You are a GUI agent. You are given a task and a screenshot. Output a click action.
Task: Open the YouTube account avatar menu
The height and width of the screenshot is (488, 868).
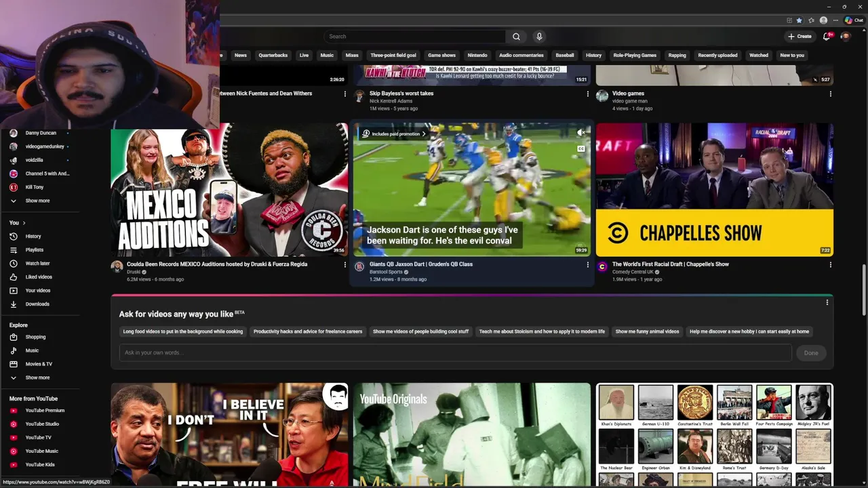click(845, 37)
